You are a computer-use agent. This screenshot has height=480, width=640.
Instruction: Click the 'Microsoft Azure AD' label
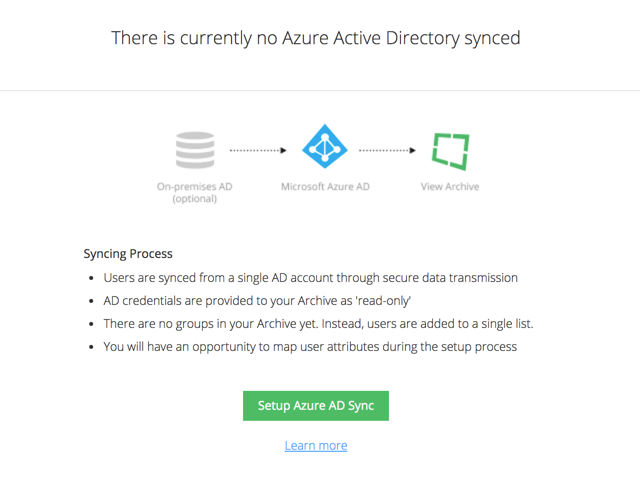(x=325, y=187)
